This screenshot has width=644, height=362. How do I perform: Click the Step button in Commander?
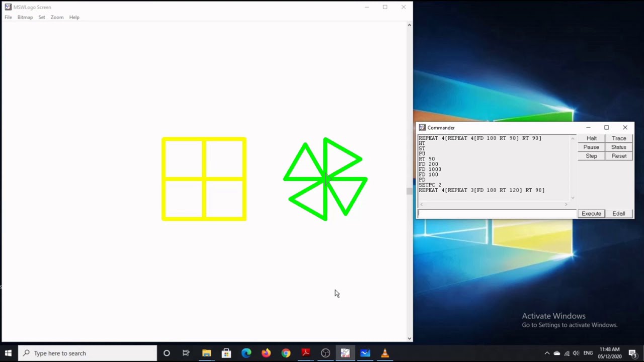[x=591, y=156]
